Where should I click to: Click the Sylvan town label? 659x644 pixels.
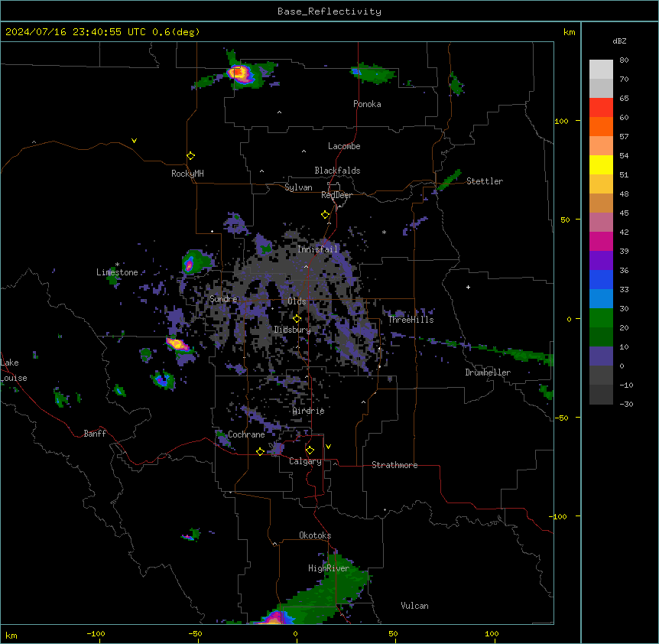point(298,187)
